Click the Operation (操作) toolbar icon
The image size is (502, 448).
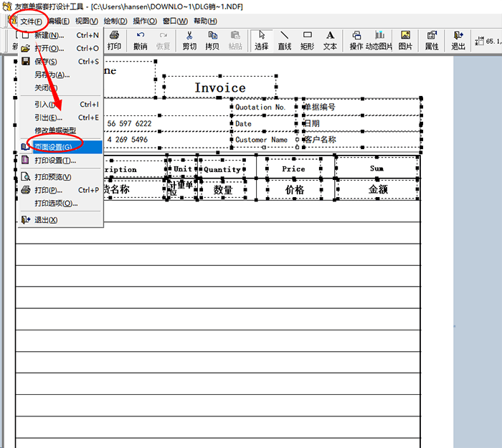click(356, 40)
